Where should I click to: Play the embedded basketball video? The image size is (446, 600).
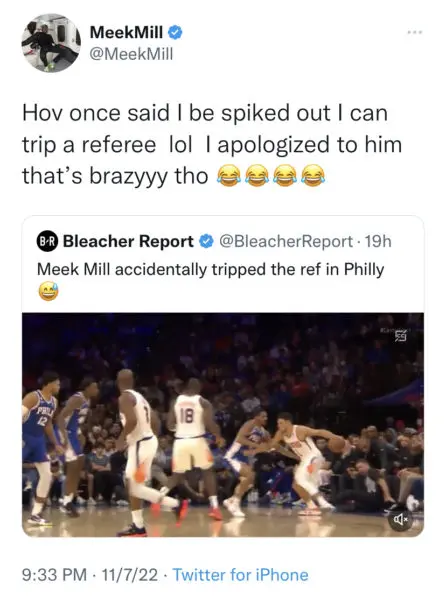(223, 425)
